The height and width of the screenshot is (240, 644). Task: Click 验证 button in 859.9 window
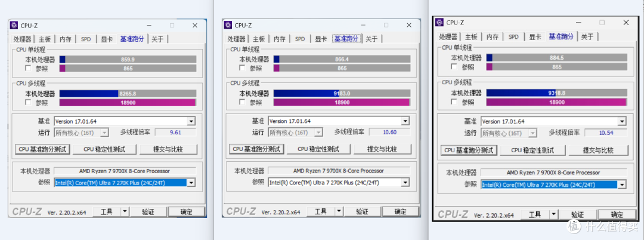click(x=148, y=212)
